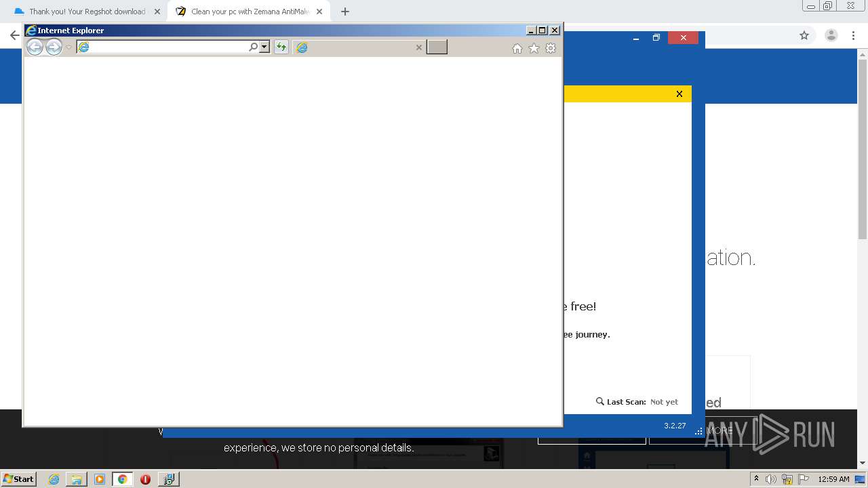Viewport: 868px width, 488px height.
Task: Click the 12:59 AM taskbar clock
Action: tap(833, 479)
